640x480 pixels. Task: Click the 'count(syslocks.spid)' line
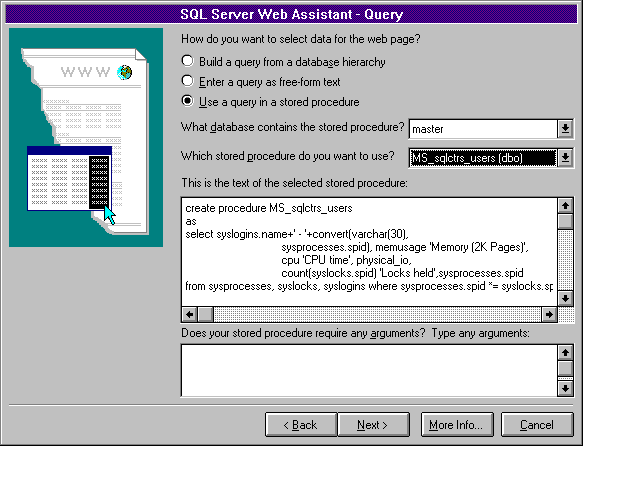[402, 273]
